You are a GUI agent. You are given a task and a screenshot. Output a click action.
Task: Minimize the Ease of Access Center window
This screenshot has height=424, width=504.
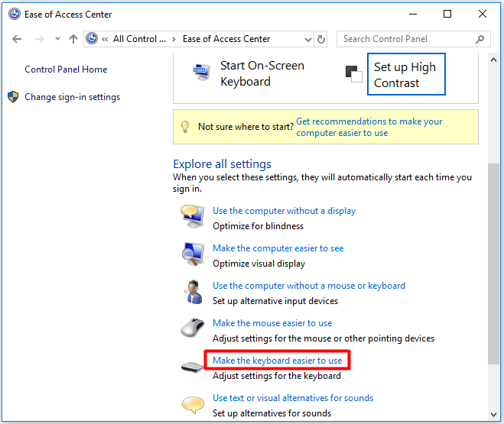click(x=413, y=14)
